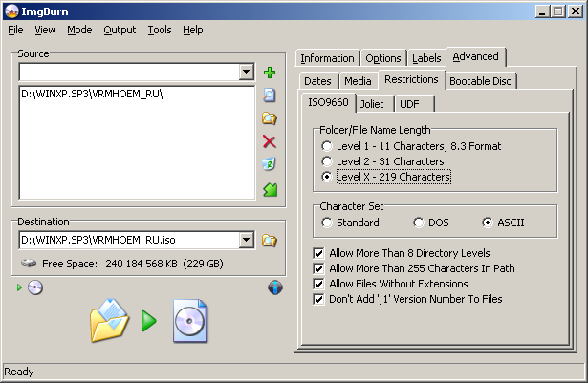Open the Output menu
This screenshot has width=588, height=383.
(120, 30)
